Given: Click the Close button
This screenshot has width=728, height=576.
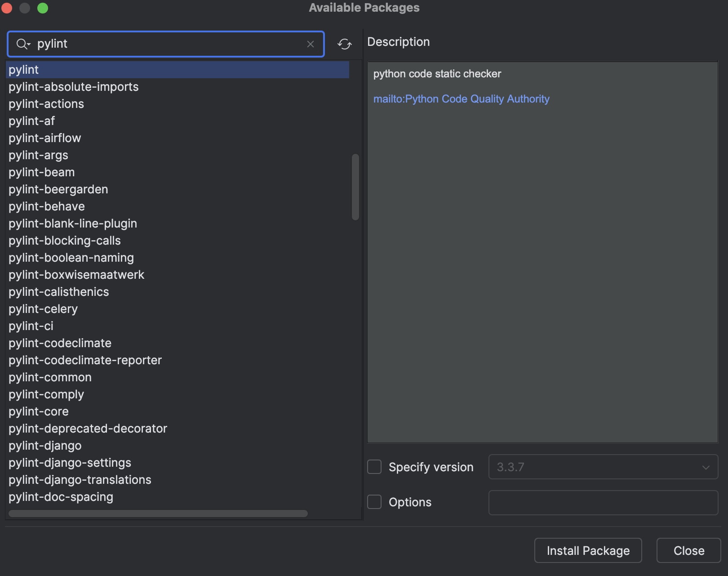Looking at the screenshot, I should pos(688,550).
